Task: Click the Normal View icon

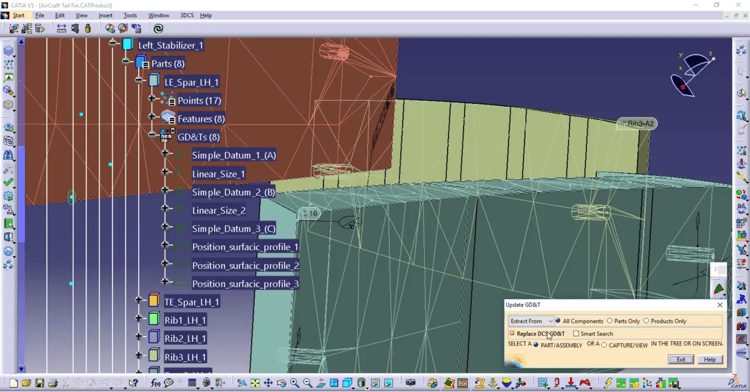Action: (321, 383)
